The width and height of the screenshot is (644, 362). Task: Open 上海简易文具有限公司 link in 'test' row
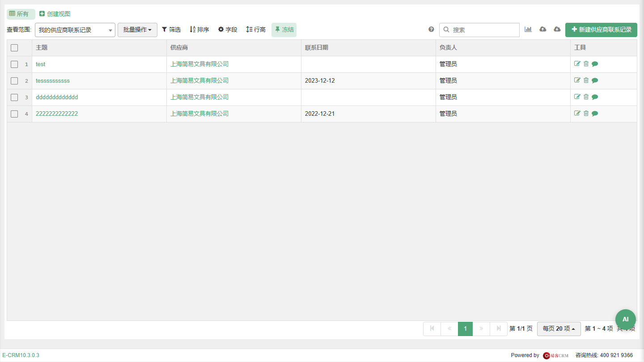199,64
